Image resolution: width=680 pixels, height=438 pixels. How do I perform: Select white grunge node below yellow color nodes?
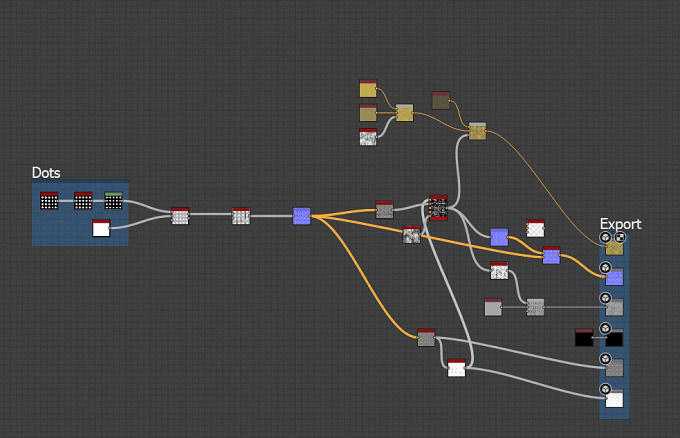coord(368,137)
